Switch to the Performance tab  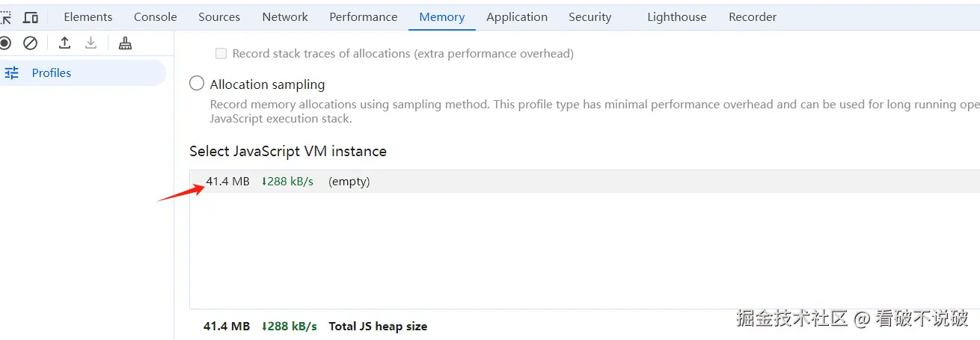point(364,16)
